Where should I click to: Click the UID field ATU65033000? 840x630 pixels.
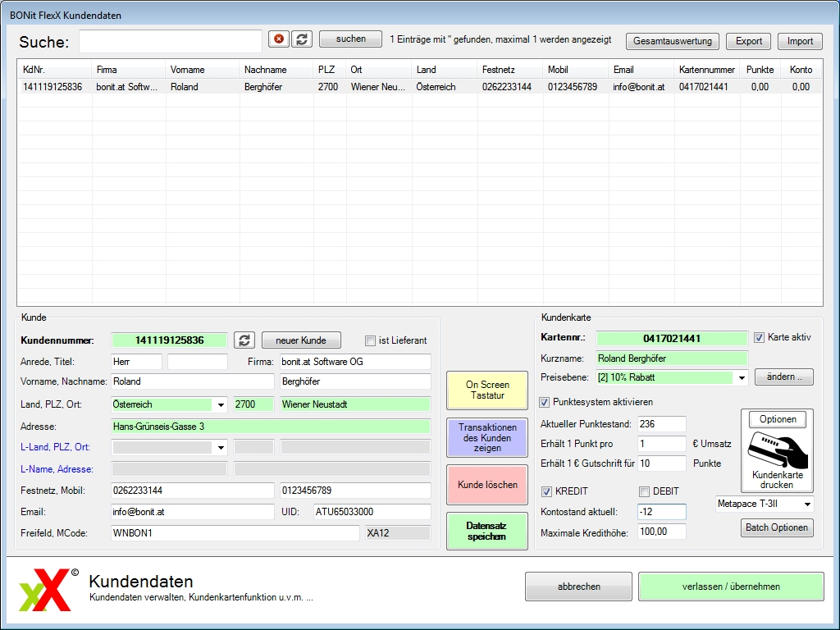click(x=372, y=512)
